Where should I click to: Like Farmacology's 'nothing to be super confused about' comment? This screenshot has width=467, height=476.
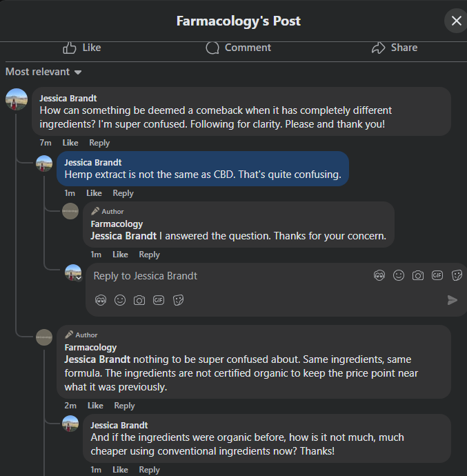coord(95,406)
